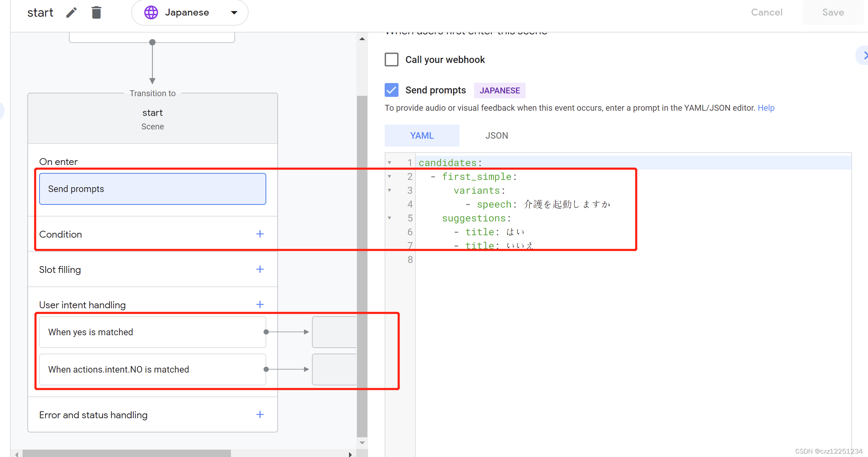Delete the scene with the trash icon
This screenshot has width=868, height=457.
96,13
